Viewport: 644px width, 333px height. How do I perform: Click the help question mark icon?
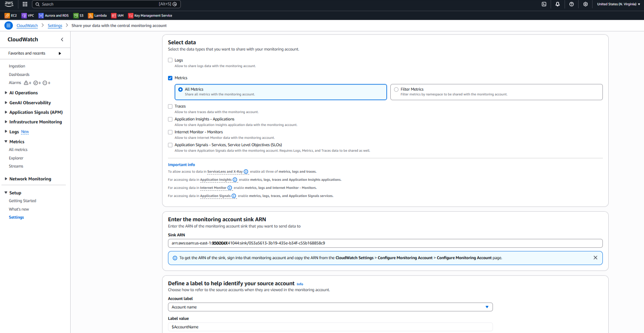(572, 4)
